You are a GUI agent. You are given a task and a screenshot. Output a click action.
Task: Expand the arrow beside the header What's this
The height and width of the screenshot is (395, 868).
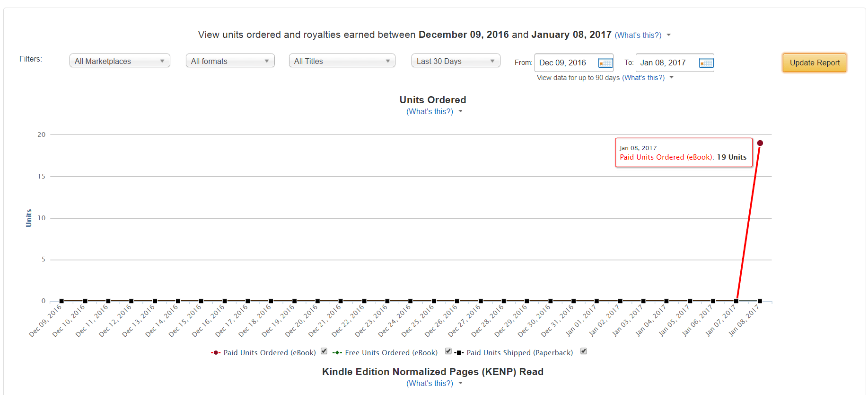point(669,35)
